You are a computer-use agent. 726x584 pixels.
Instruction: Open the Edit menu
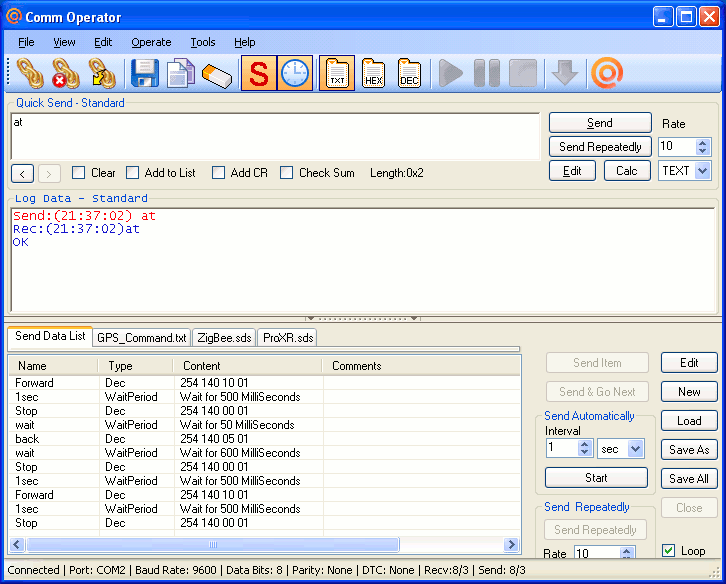click(103, 42)
